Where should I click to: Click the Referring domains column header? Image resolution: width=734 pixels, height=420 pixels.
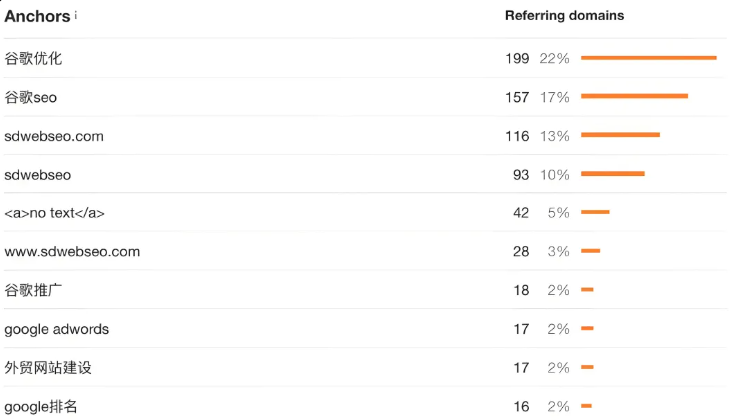click(x=564, y=16)
